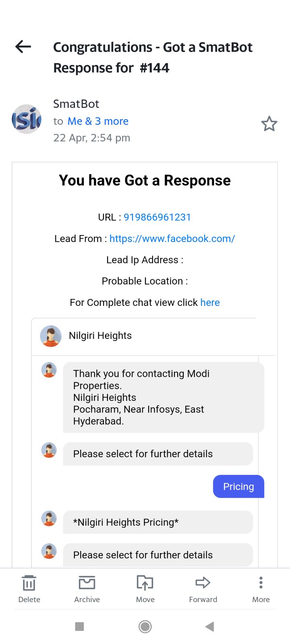Image resolution: width=290 pixels, height=644 pixels.
Task: Forward this email
Action: tap(203, 588)
